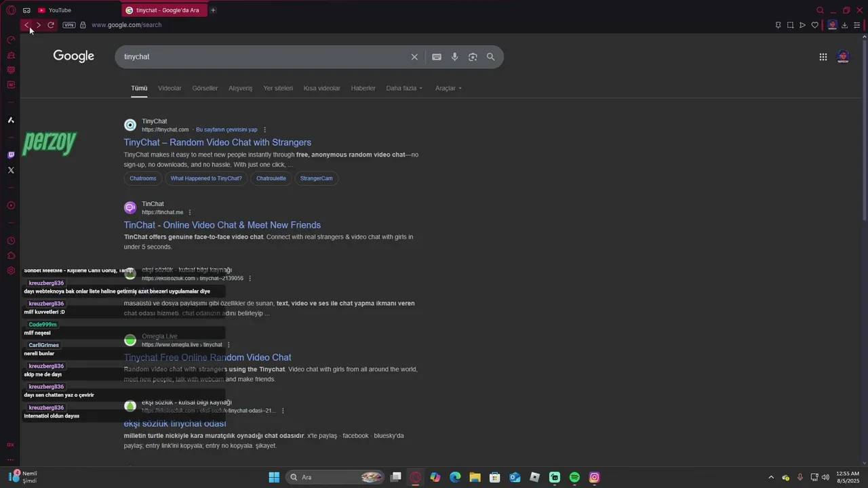868x488 pixels.
Task: Open Opera sidebar settings gear
Action: (11, 270)
